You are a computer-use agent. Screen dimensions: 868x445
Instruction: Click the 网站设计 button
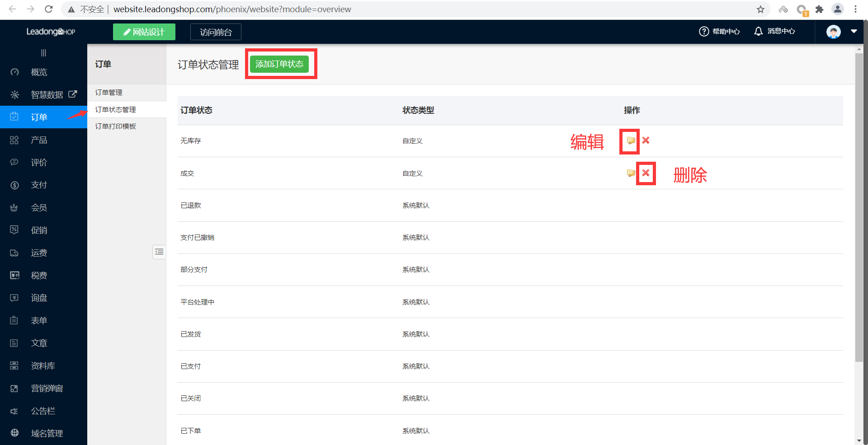[144, 32]
